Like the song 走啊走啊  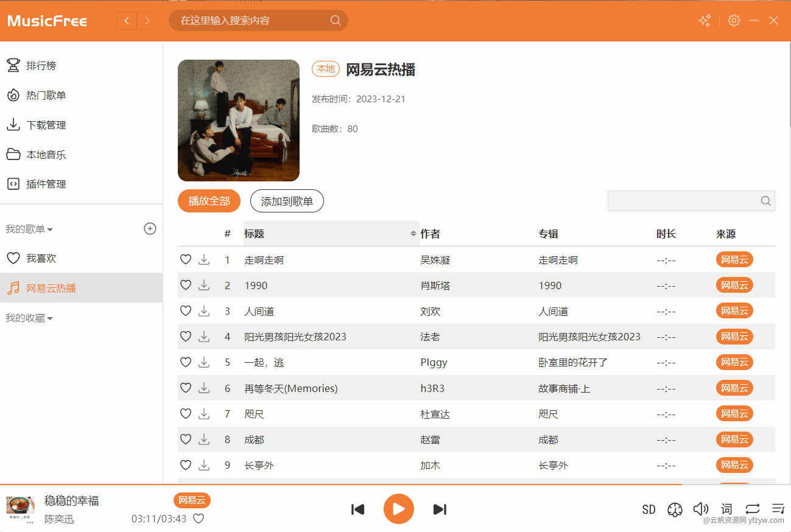point(186,260)
